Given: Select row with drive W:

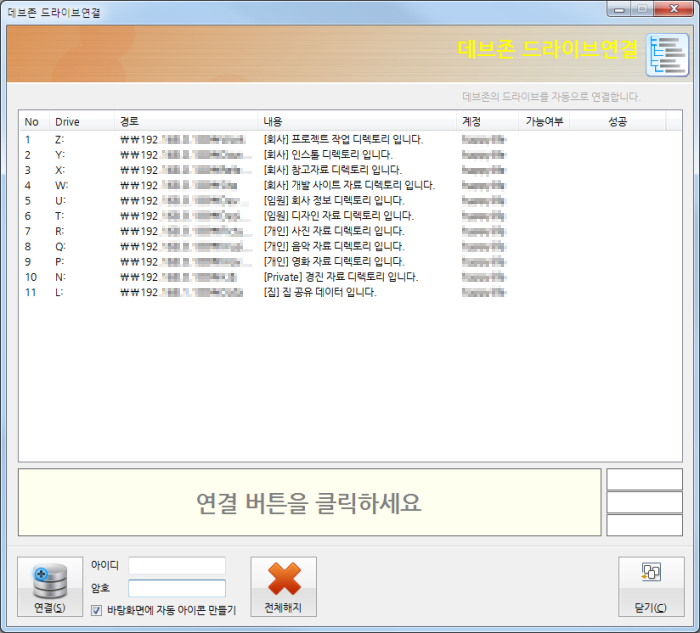Looking at the screenshot, I should [350, 185].
